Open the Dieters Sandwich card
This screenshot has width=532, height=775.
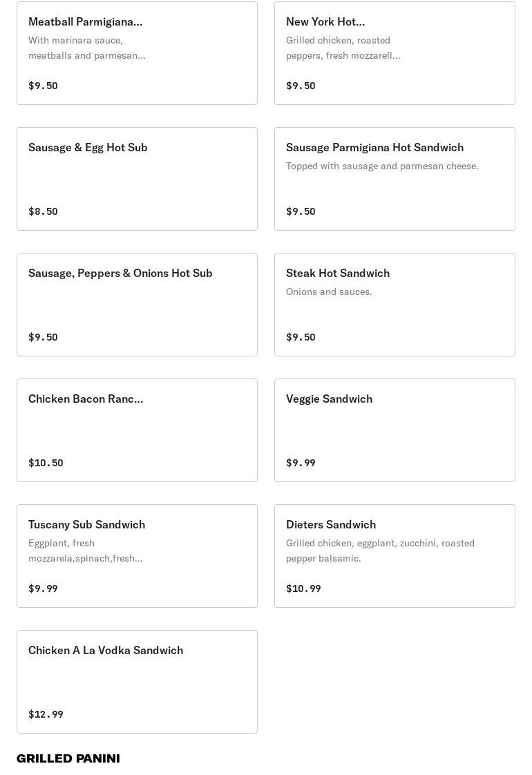click(x=395, y=556)
